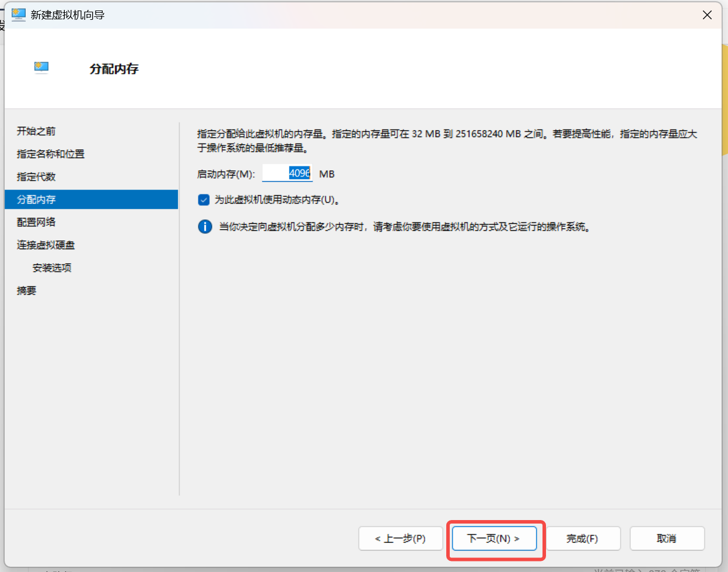Toggle the 为此虚拟机使用动态内存 checkbox
Screen dimensions: 728x572
204,200
